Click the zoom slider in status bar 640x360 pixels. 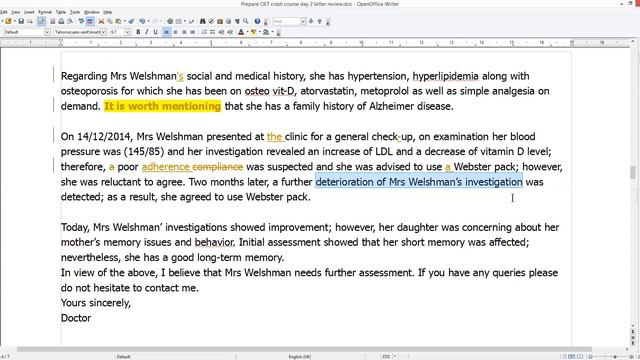click(614, 357)
